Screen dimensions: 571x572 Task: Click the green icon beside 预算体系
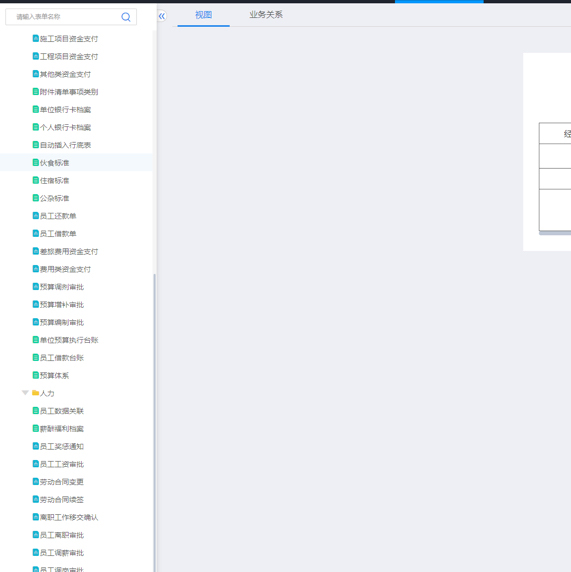[x=36, y=375]
